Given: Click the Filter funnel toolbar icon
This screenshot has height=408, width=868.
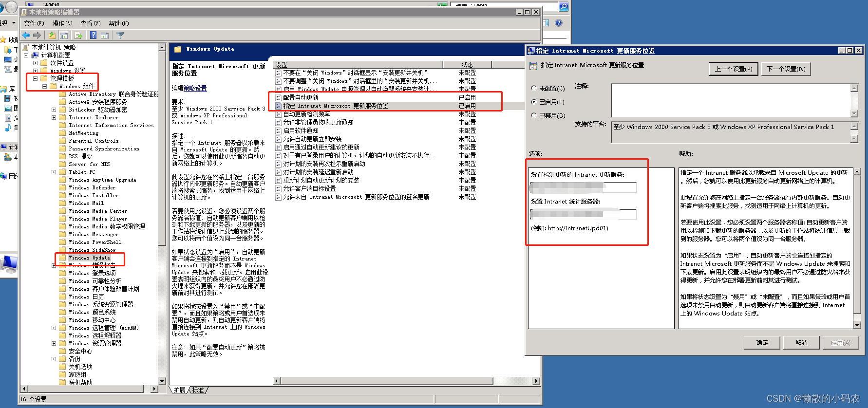Looking at the screenshot, I should point(120,35).
